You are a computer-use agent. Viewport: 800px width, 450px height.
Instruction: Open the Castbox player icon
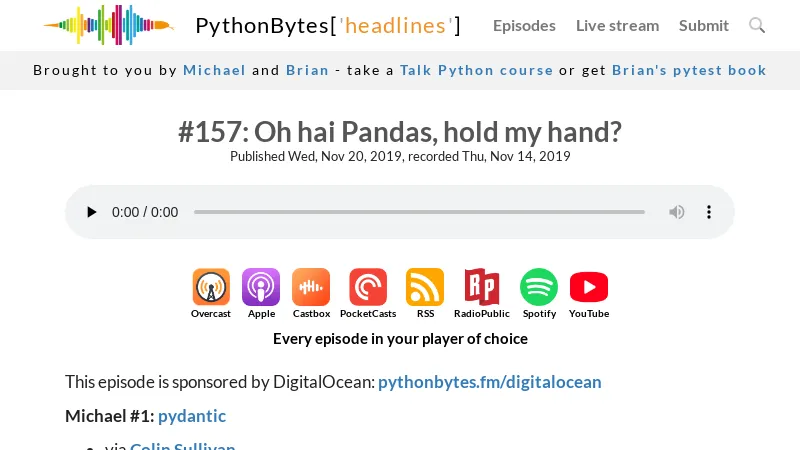click(x=311, y=287)
